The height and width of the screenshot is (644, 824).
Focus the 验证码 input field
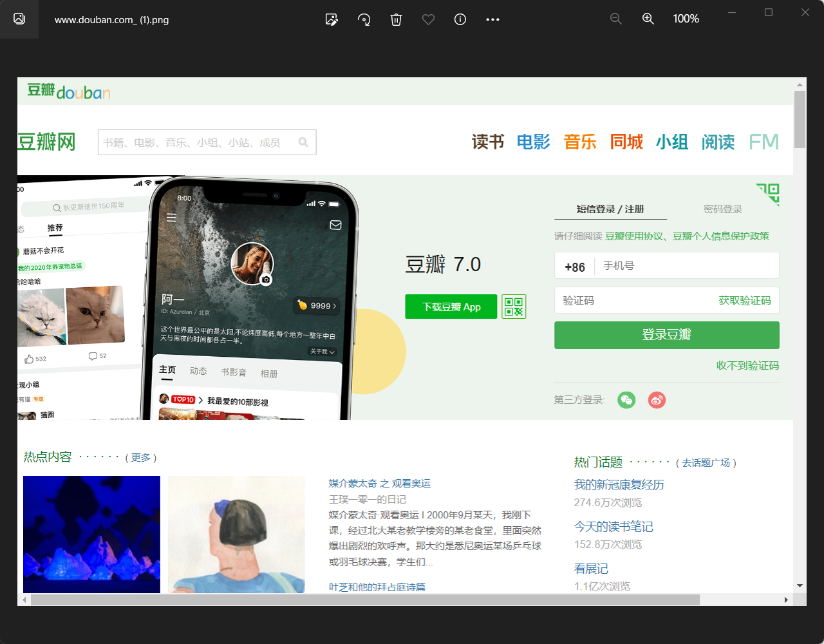pos(634,300)
